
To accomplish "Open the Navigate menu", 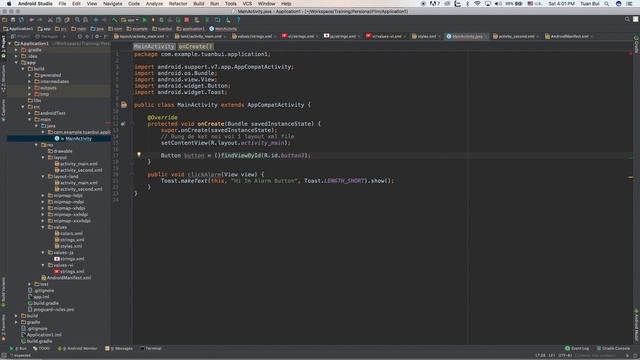I will (x=112, y=4).
